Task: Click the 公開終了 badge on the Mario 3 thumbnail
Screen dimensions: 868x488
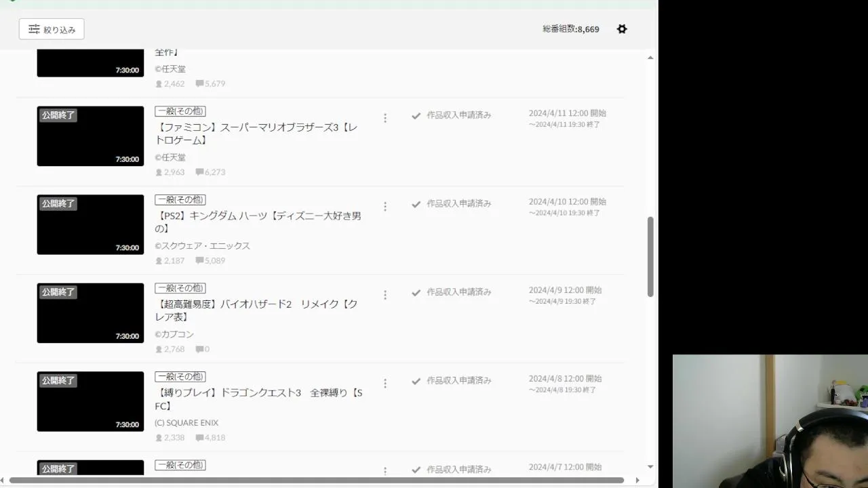Action: 58,115
